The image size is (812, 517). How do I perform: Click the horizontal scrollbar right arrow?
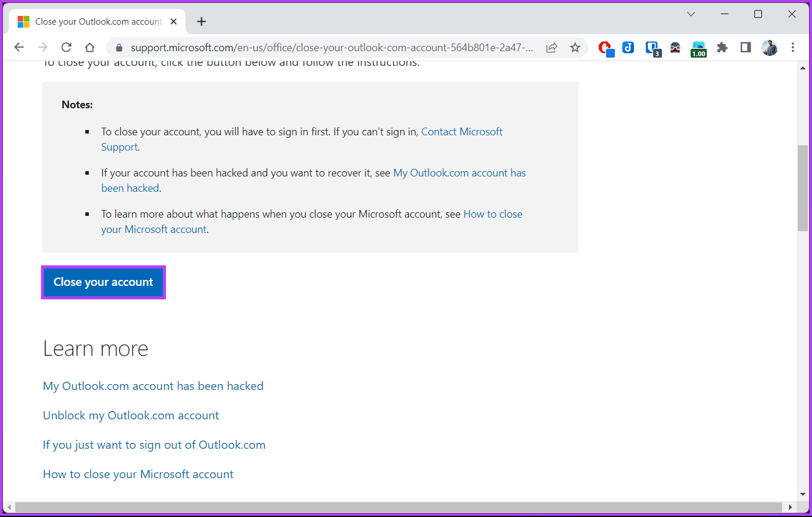coord(790,507)
